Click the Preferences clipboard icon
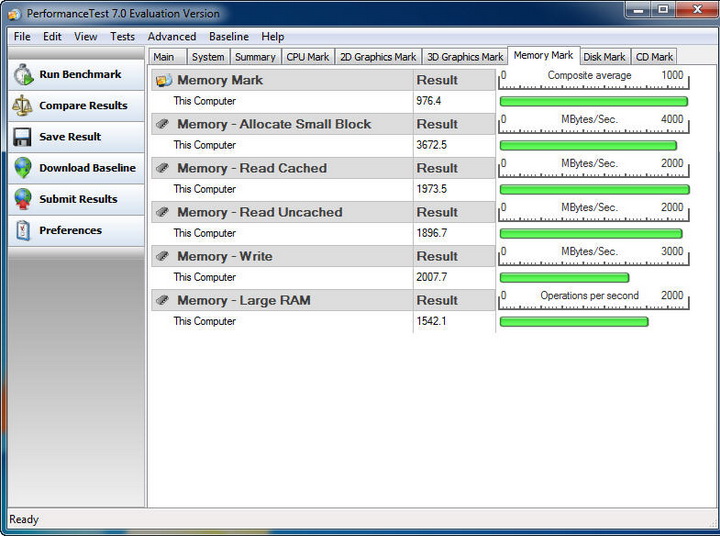 coord(23,231)
